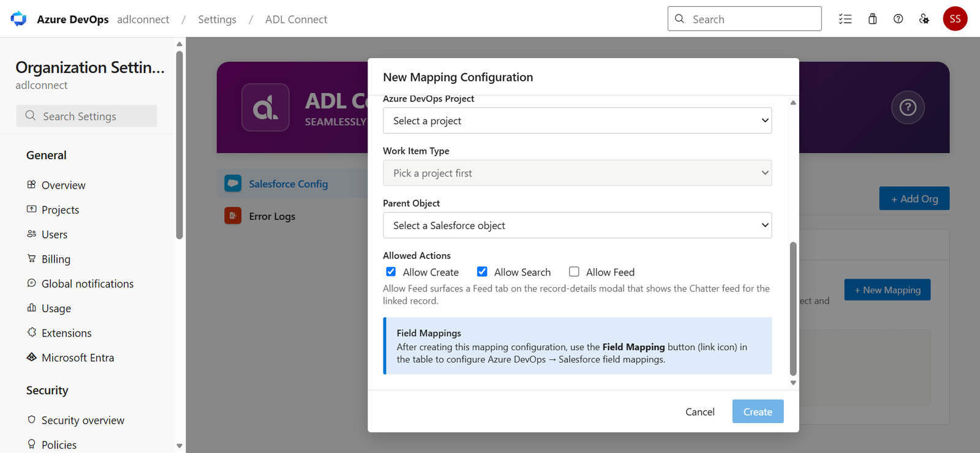Click the sidebar scrollbar down arrow
The height and width of the screenshot is (453, 980).
(x=179, y=446)
